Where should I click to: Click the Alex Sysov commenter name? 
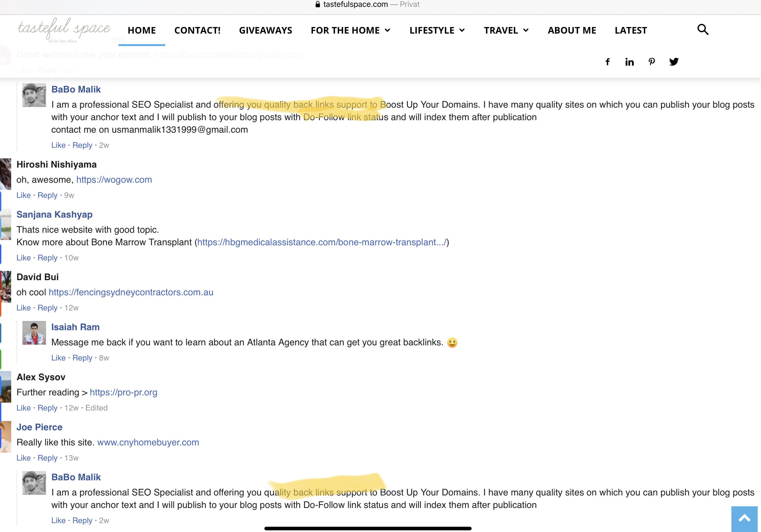click(41, 377)
